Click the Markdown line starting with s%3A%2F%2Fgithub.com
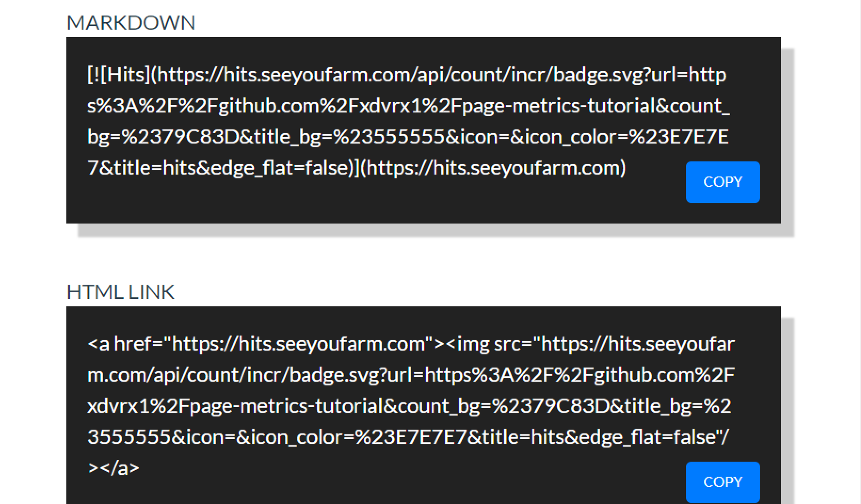The height and width of the screenshot is (504, 861). point(409,106)
